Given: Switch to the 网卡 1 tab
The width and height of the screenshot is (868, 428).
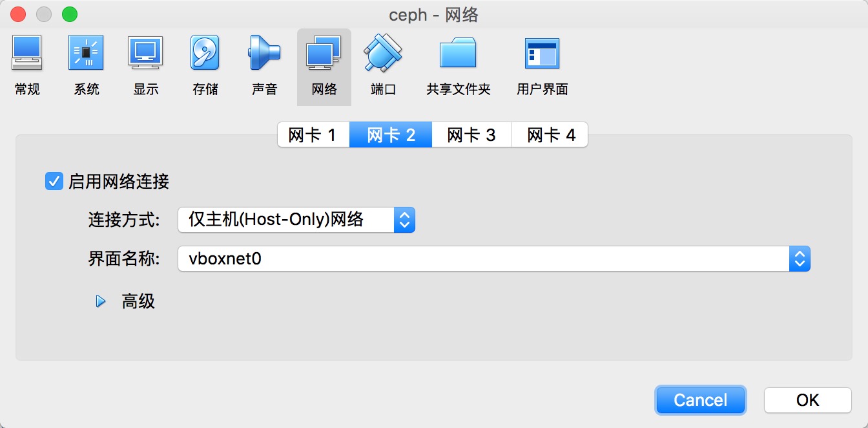Looking at the screenshot, I should click(x=313, y=135).
